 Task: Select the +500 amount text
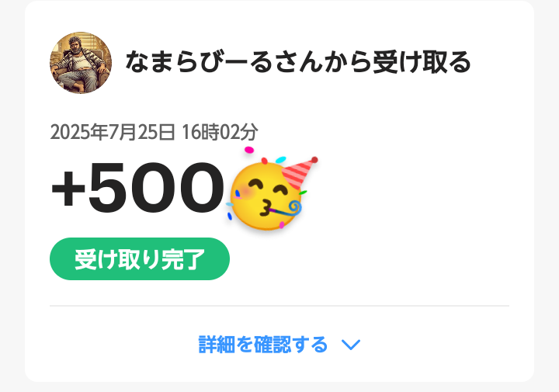click(137, 188)
